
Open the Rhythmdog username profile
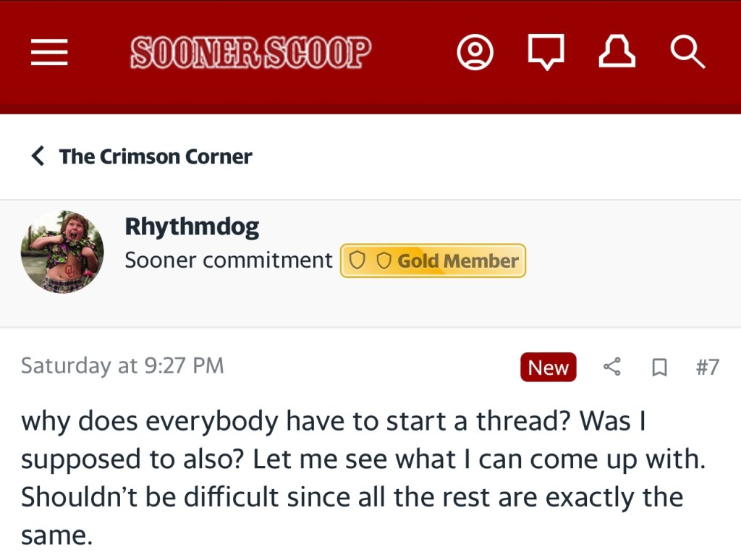click(x=192, y=227)
